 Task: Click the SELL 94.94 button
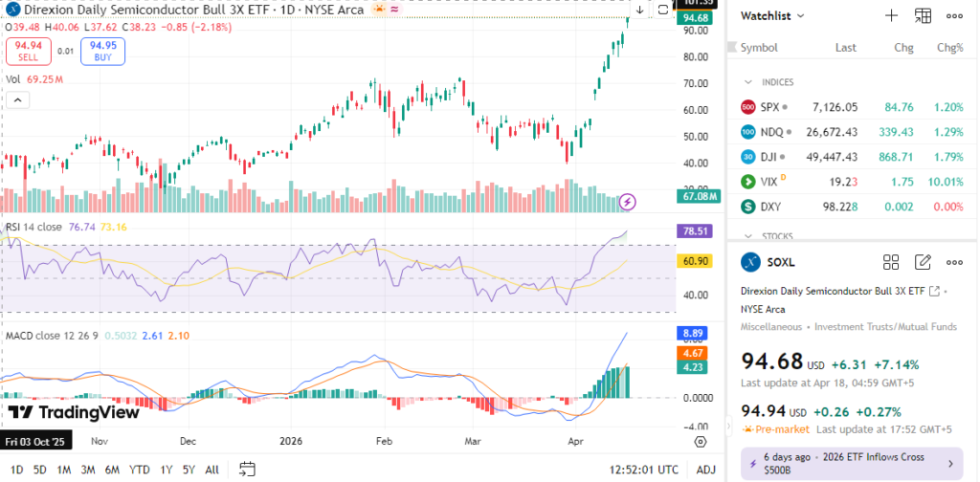[26, 50]
